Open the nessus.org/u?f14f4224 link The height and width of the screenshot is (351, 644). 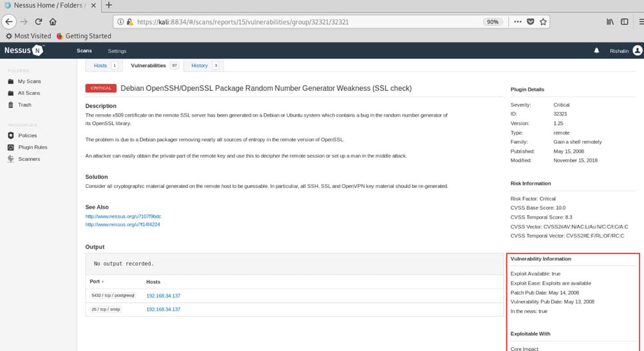pyautogui.click(x=122, y=225)
